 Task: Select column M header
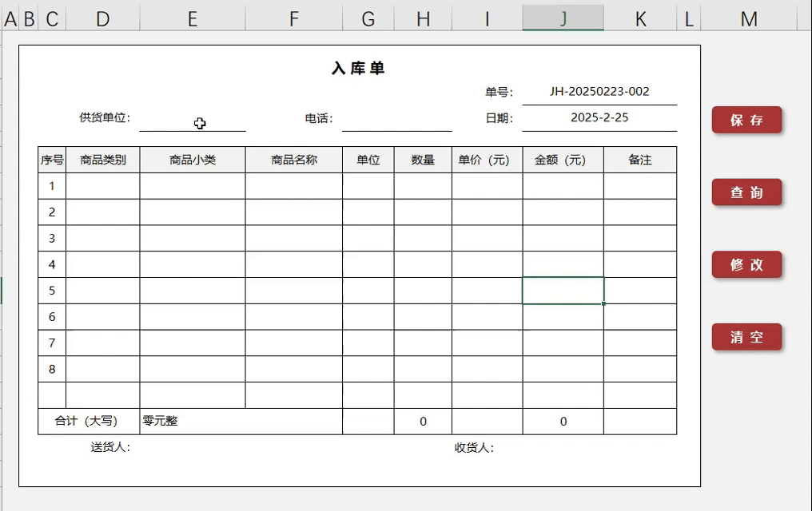pyautogui.click(x=748, y=19)
